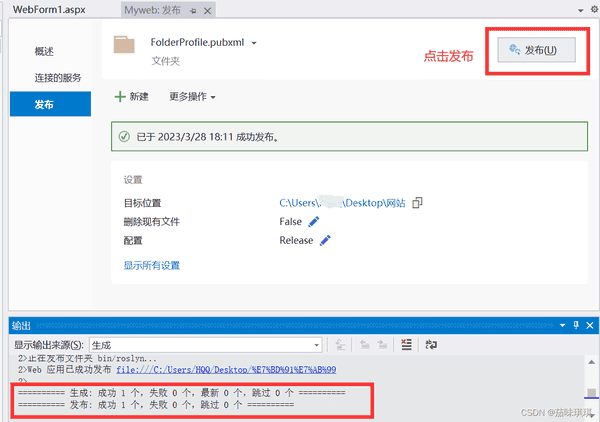Open the target location path link
This screenshot has width=600, height=422.
click(342, 203)
